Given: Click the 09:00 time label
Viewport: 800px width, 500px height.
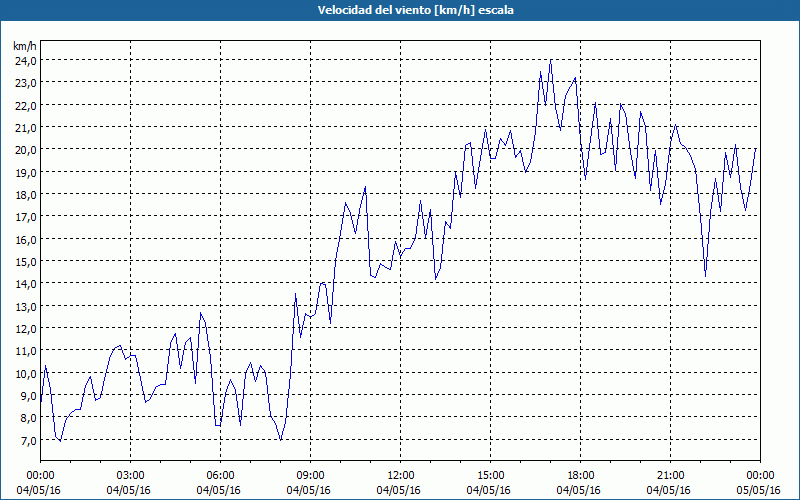Looking at the screenshot, I should [x=311, y=476].
